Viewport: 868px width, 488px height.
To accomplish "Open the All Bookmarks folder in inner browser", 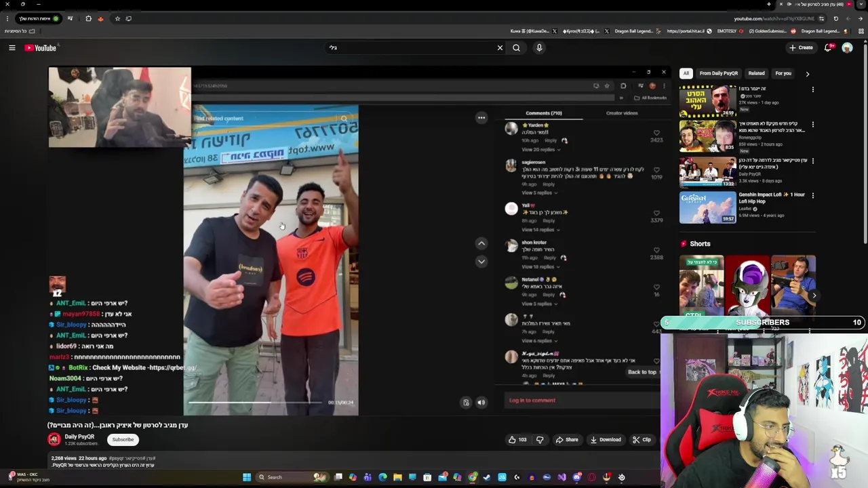I will 650,98.
